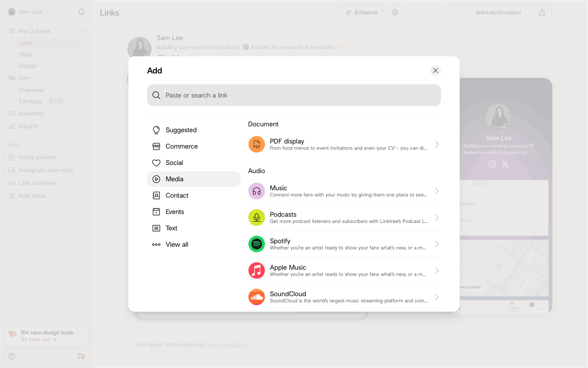This screenshot has height=368, width=588.
Task: Select View all categories
Action: (194, 244)
